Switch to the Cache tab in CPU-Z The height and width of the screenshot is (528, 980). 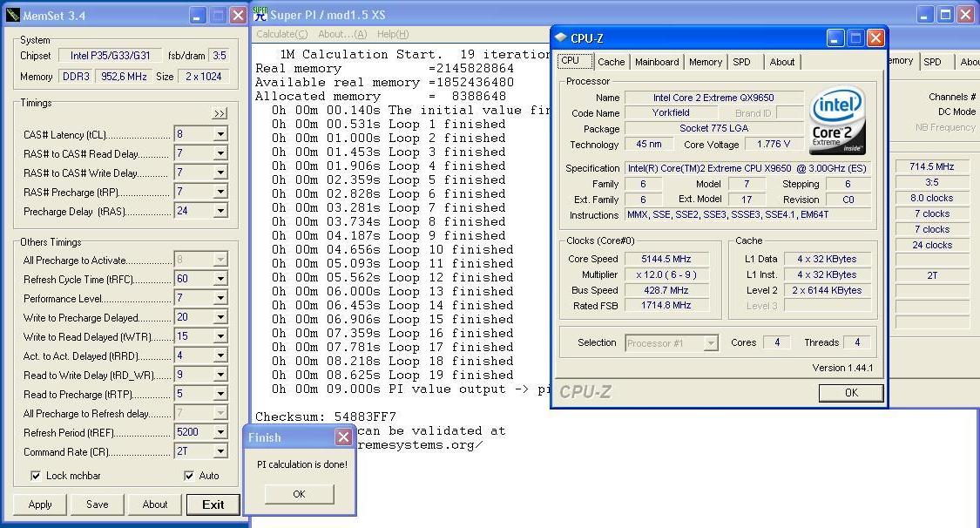click(x=611, y=62)
